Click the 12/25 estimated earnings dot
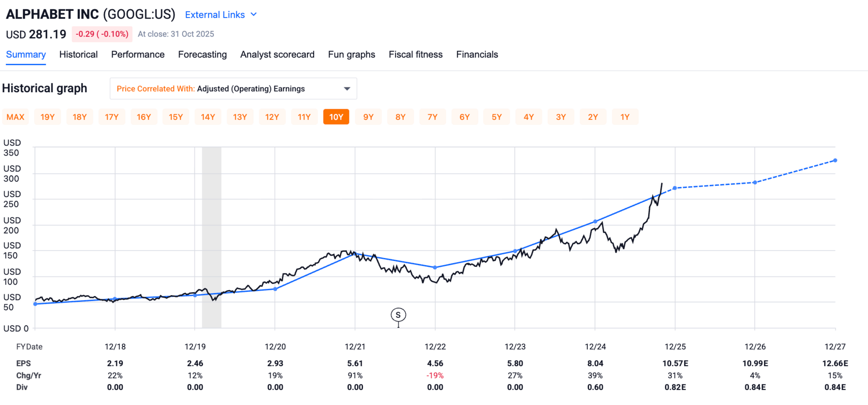Image resolution: width=868 pixels, height=405 pixels. [x=675, y=188]
